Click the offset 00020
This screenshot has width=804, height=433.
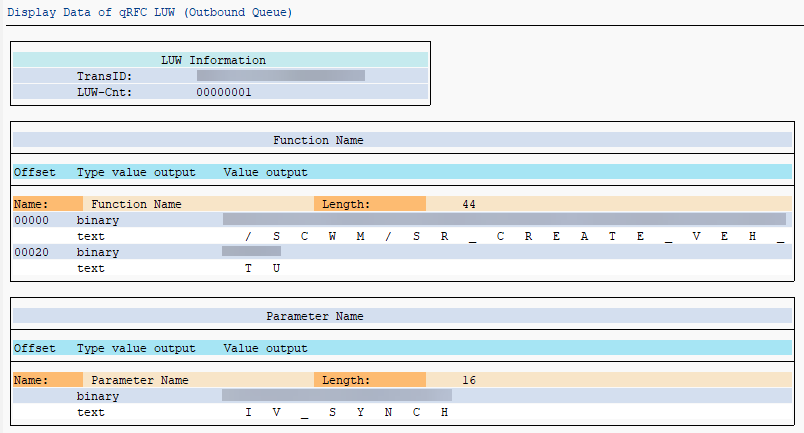coord(32,252)
